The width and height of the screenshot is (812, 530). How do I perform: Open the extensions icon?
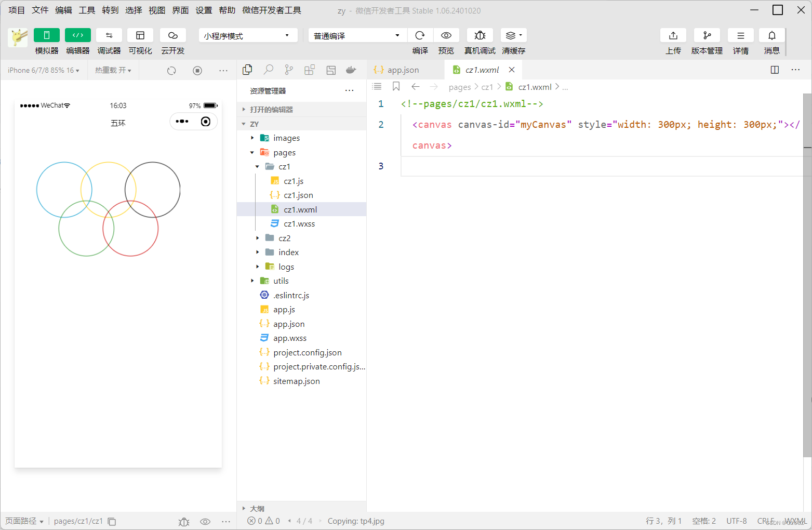coord(310,70)
